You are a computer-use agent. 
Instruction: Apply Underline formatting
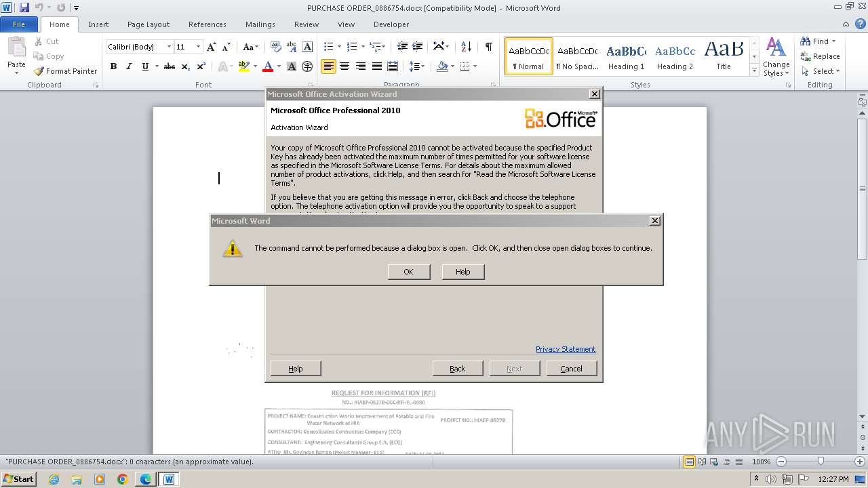[145, 66]
